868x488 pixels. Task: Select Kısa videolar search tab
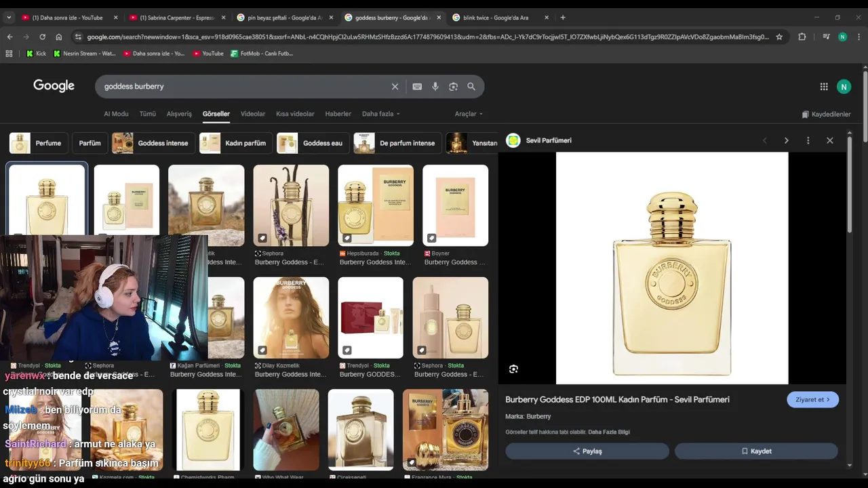pos(295,114)
